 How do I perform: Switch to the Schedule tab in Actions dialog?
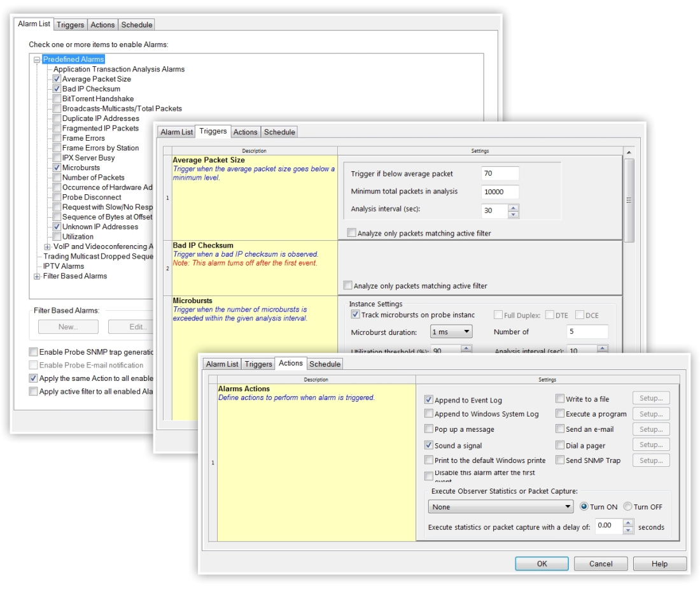click(325, 364)
